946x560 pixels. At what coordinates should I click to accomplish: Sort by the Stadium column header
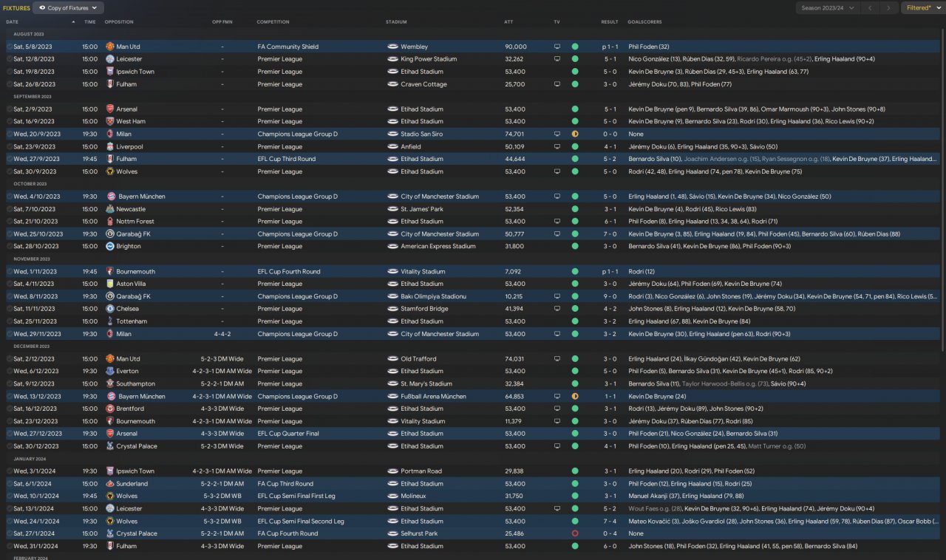(396, 22)
